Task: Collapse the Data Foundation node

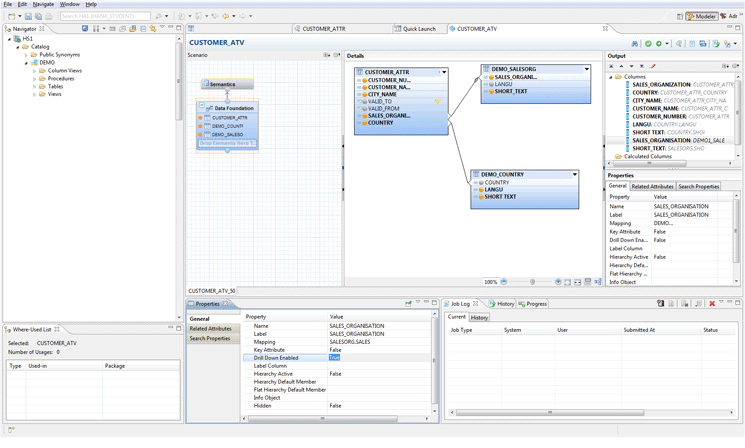Action: [202, 106]
